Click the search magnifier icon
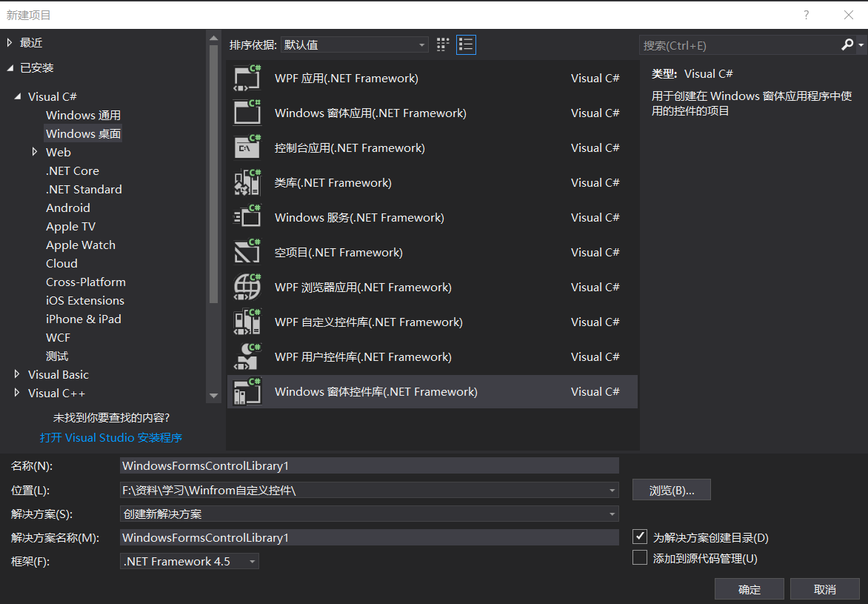Screen dimensions: 868x604 click(x=847, y=44)
